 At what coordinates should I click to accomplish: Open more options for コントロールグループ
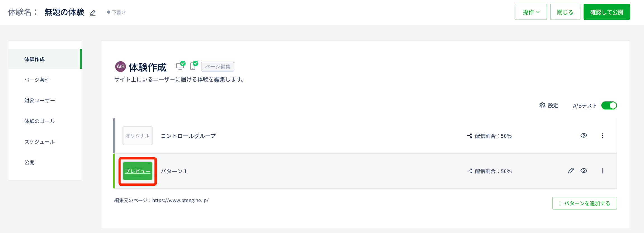(x=602, y=136)
